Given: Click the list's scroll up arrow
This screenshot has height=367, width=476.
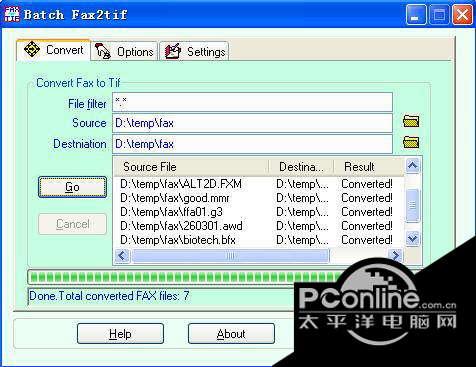Looking at the screenshot, I should 413,166.
